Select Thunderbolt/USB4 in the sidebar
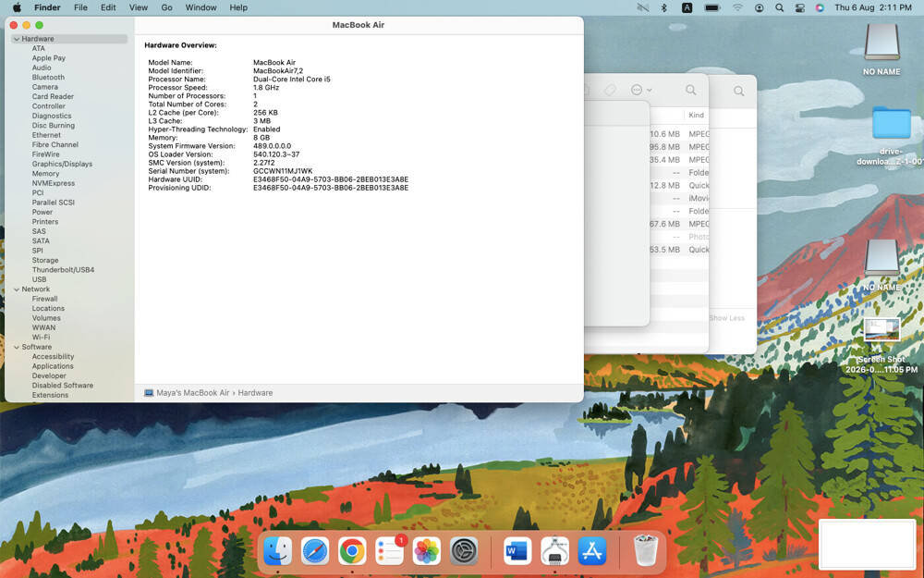The width and height of the screenshot is (924, 578). 63,270
